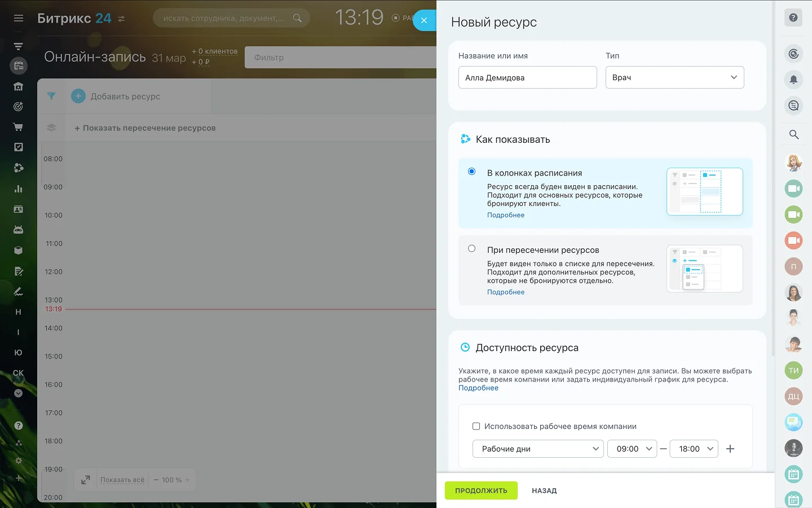Click the blue funnel filter icon in schedule
Viewport: 812px width, 508px height.
51,96
